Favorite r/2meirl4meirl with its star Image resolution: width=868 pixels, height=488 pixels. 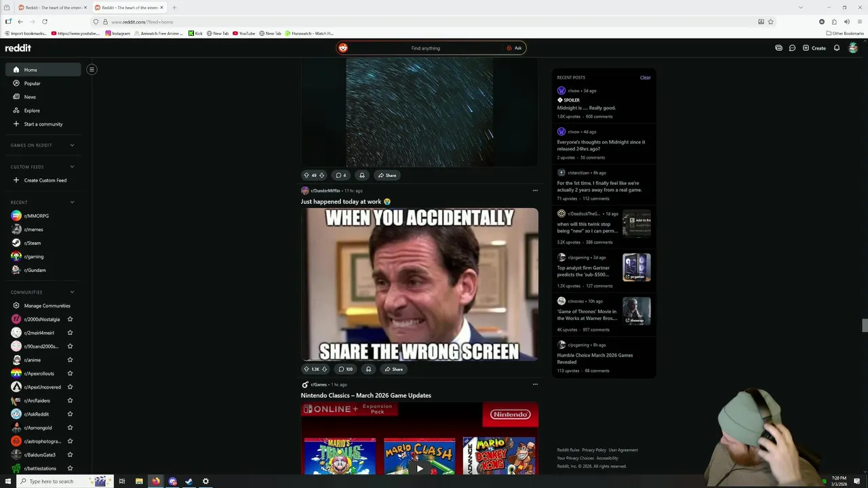[x=70, y=333]
